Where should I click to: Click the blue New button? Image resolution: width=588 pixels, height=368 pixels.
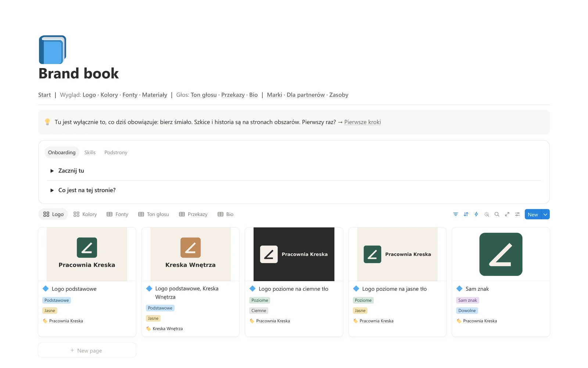point(533,214)
